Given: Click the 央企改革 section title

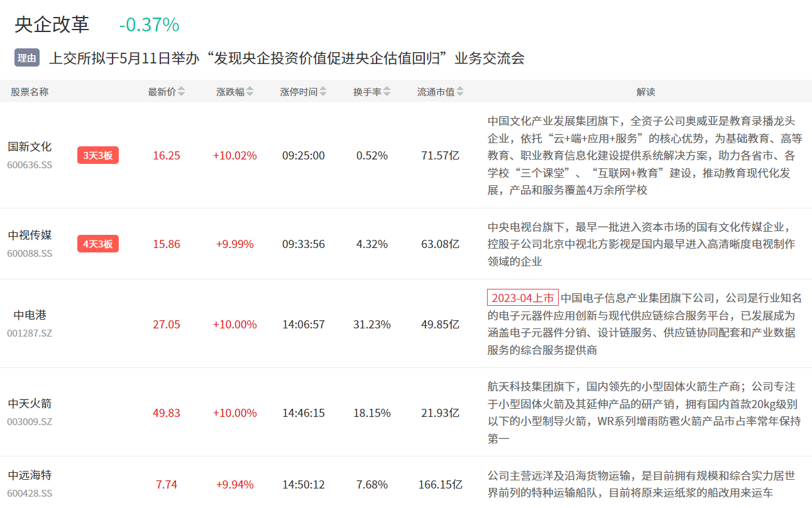Looking at the screenshot, I should pos(52,24).
